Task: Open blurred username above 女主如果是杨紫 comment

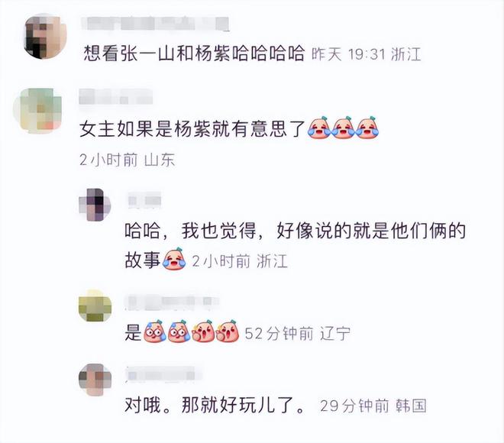Action: point(116,96)
